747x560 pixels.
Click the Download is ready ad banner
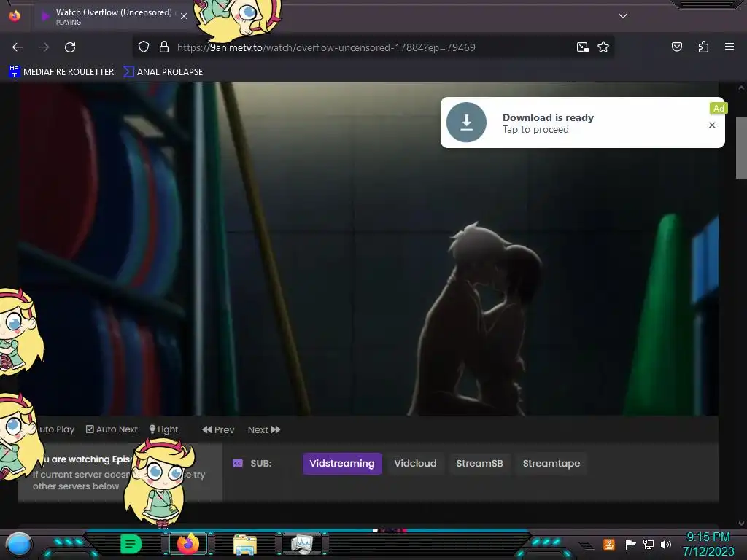coord(582,122)
